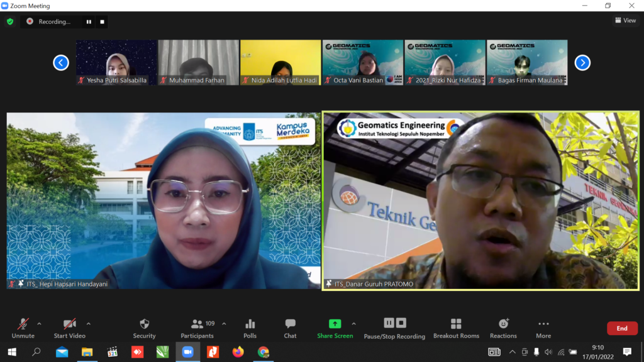Unmute the microphone

[23, 328]
